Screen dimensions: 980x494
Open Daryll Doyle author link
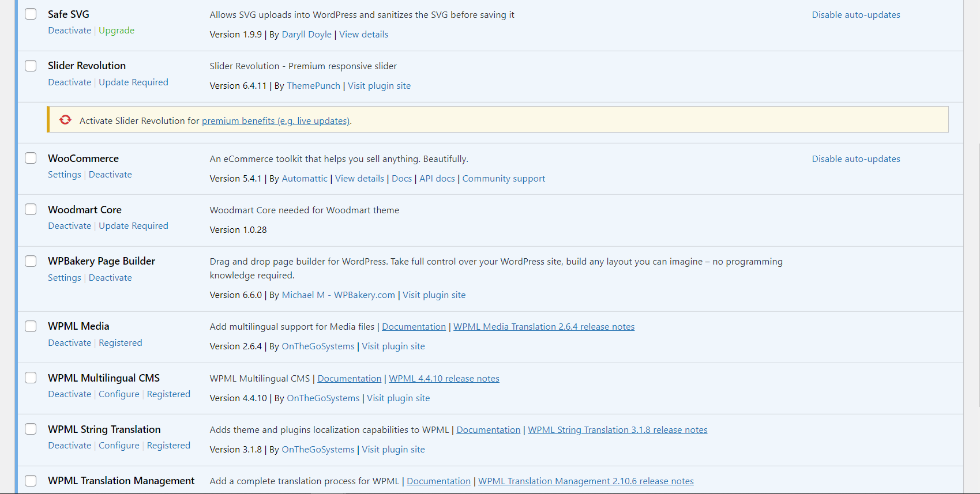306,35
